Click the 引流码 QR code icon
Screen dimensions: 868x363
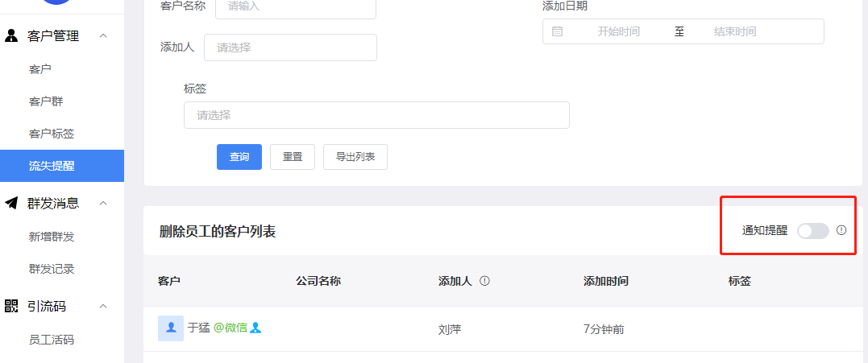(x=11, y=306)
